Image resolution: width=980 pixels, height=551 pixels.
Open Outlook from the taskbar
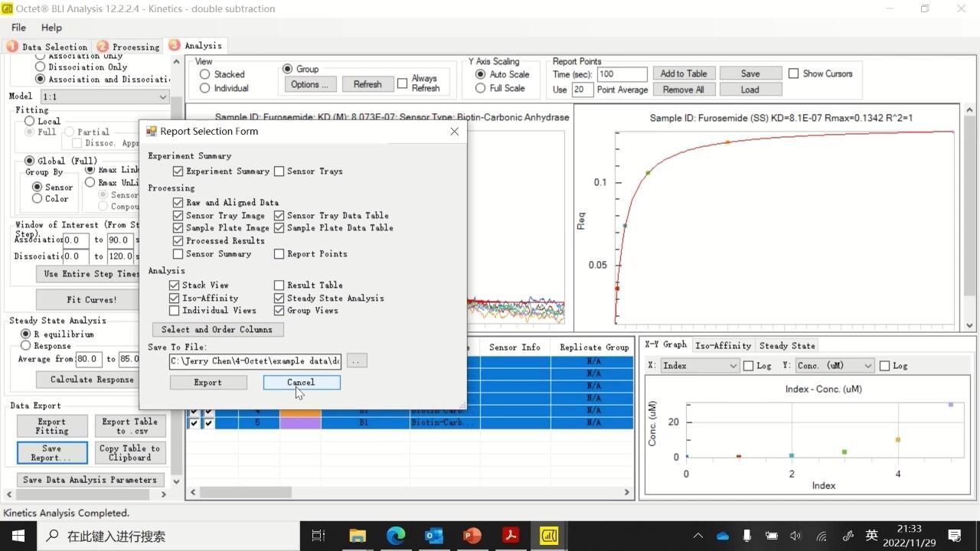point(434,536)
